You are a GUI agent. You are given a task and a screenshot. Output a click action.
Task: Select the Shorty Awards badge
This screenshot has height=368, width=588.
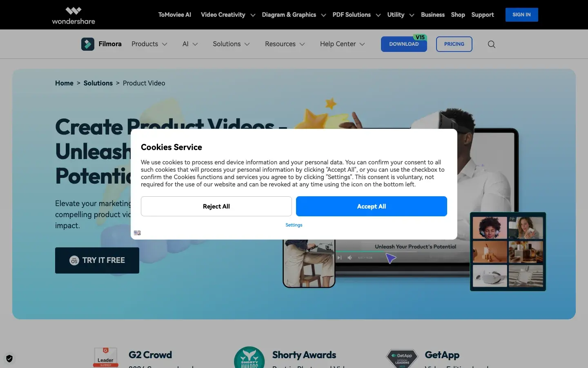(249, 357)
